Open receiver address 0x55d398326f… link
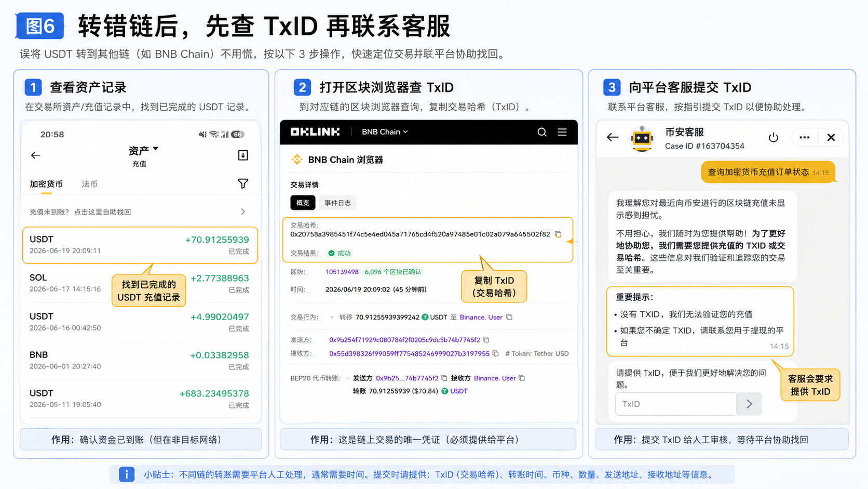Screen dimensions: 868x489 pos(409,353)
